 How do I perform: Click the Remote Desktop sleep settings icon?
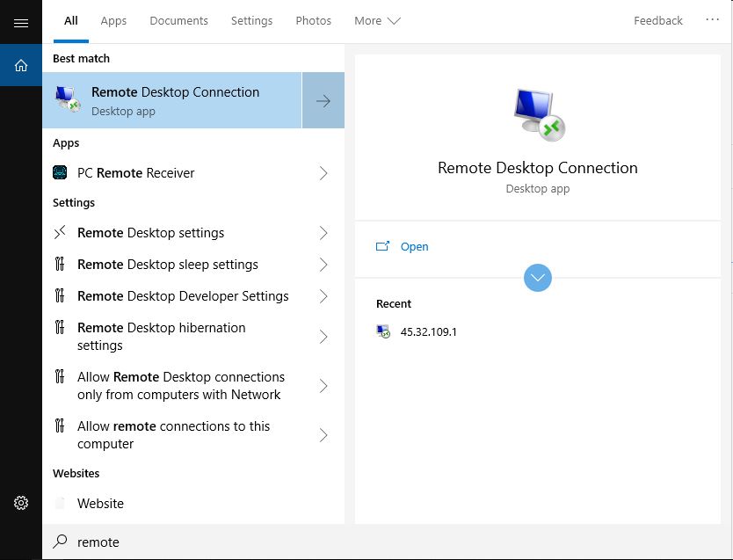pos(60,264)
